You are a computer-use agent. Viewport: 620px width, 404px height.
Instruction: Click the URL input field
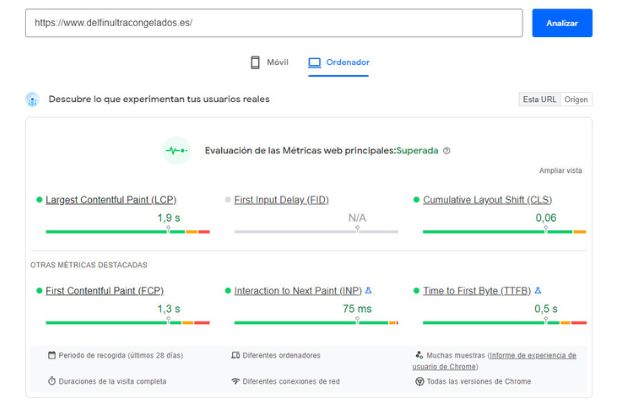tap(273, 23)
